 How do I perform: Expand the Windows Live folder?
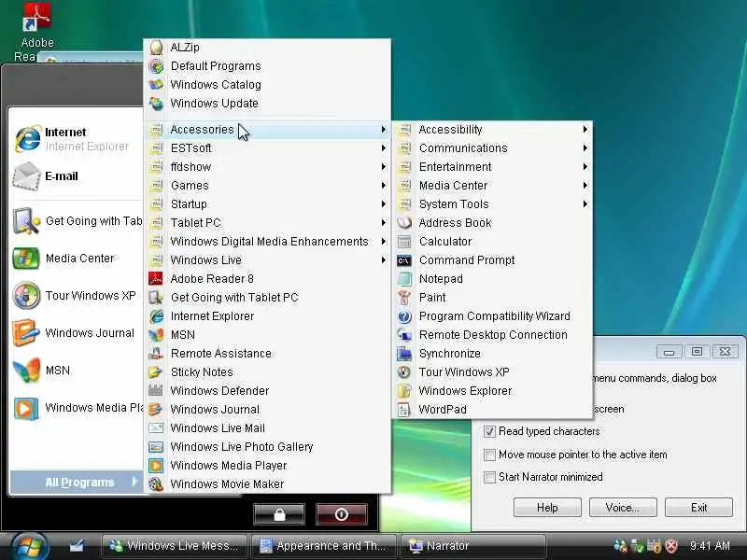click(x=267, y=260)
